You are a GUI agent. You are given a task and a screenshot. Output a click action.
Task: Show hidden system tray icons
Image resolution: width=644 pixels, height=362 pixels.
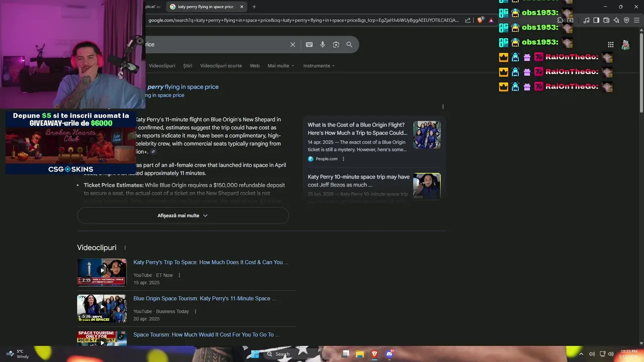tap(582, 354)
